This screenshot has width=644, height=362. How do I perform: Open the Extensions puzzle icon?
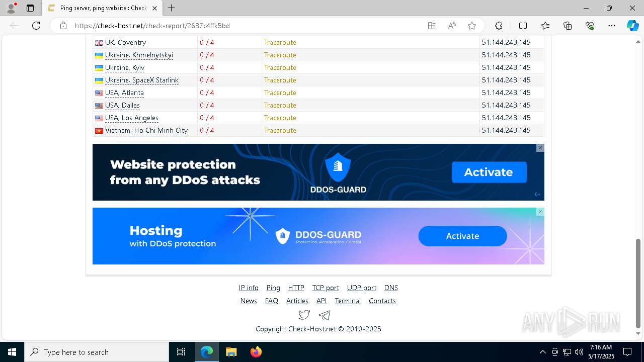click(x=499, y=26)
